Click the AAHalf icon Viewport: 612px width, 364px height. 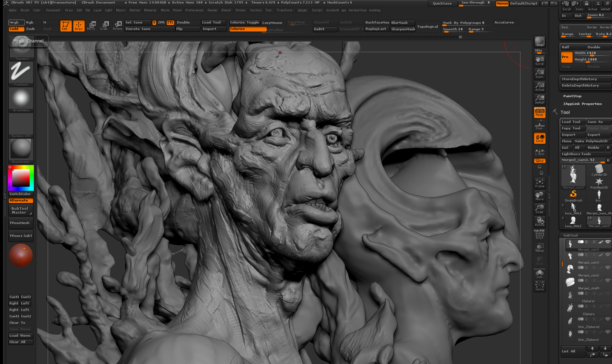(539, 99)
